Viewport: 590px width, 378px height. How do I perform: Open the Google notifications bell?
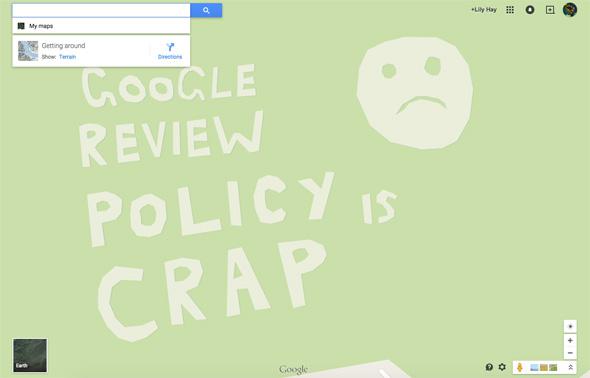530,10
